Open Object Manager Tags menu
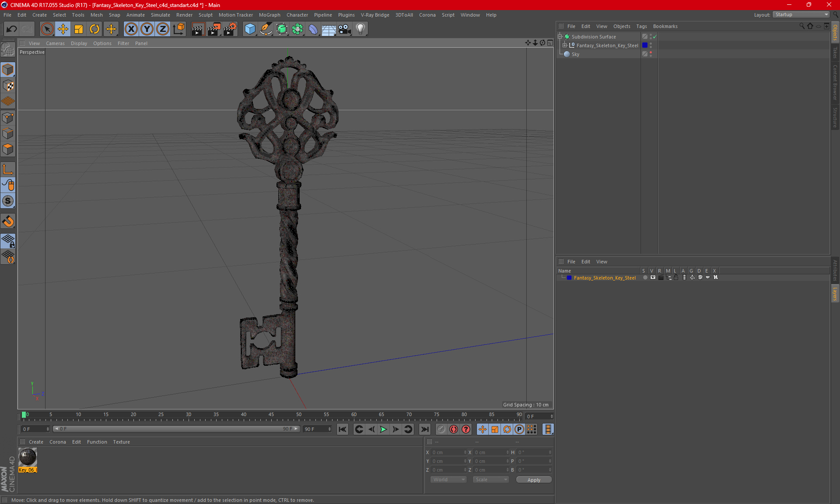840x504 pixels. click(x=641, y=26)
